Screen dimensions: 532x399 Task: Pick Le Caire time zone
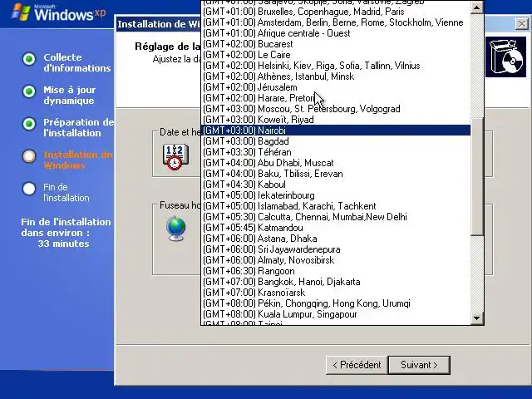(x=336, y=55)
